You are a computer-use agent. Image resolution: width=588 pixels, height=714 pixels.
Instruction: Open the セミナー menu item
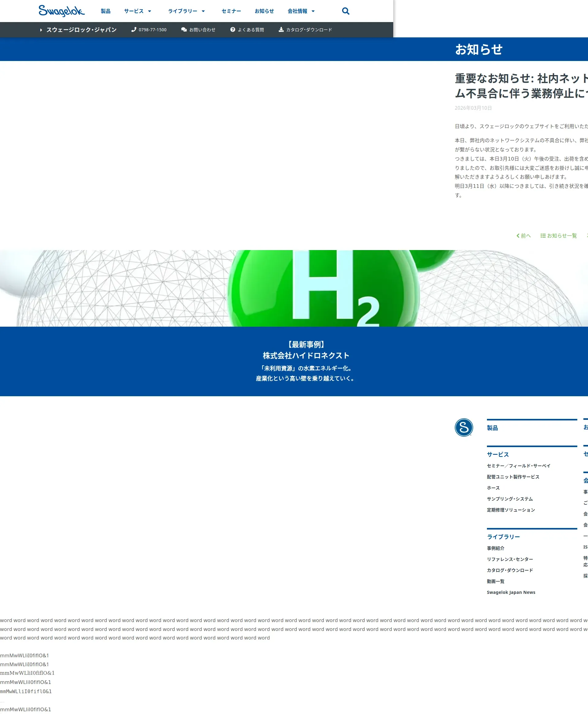tap(231, 11)
